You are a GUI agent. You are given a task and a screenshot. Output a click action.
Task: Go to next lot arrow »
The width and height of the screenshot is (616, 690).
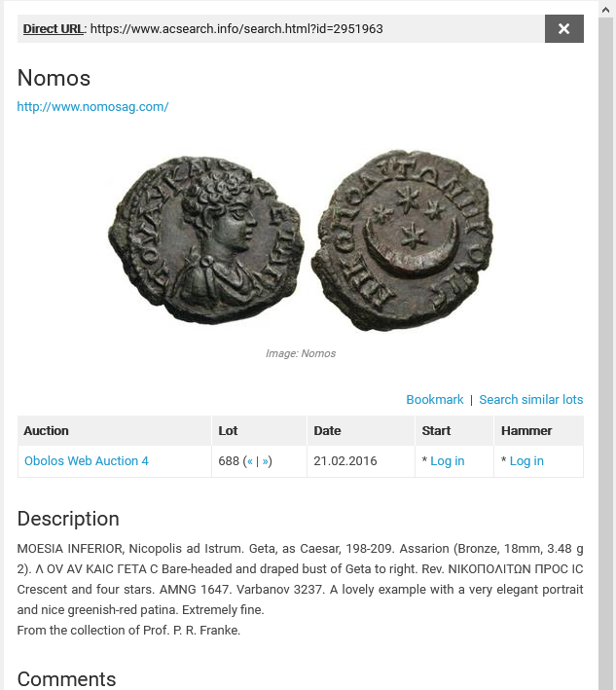(265, 461)
